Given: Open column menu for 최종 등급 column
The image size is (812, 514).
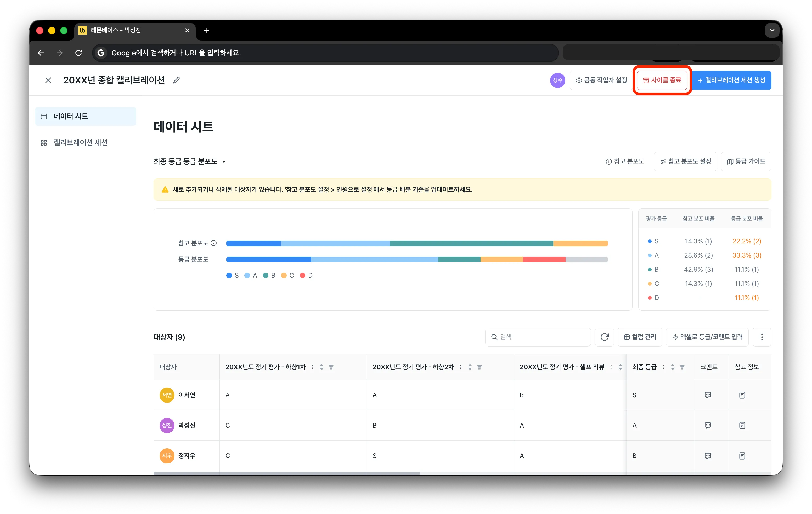Looking at the screenshot, I should click(x=663, y=367).
